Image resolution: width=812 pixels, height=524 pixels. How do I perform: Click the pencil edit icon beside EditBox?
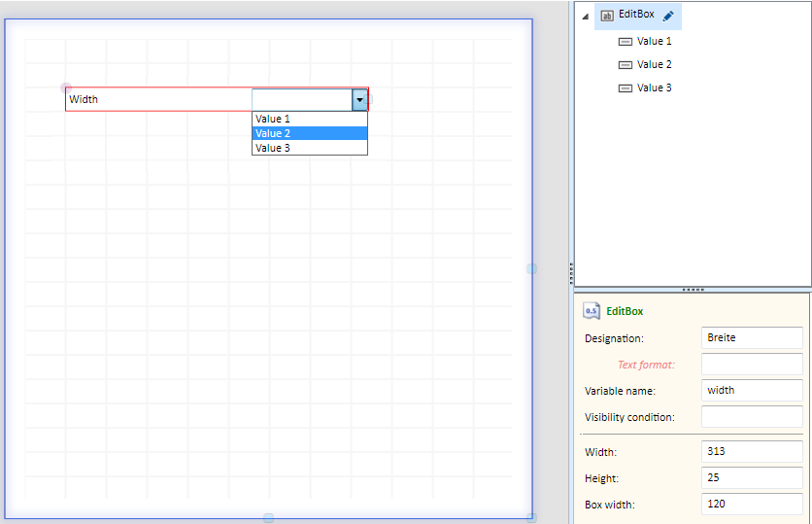[x=668, y=16]
